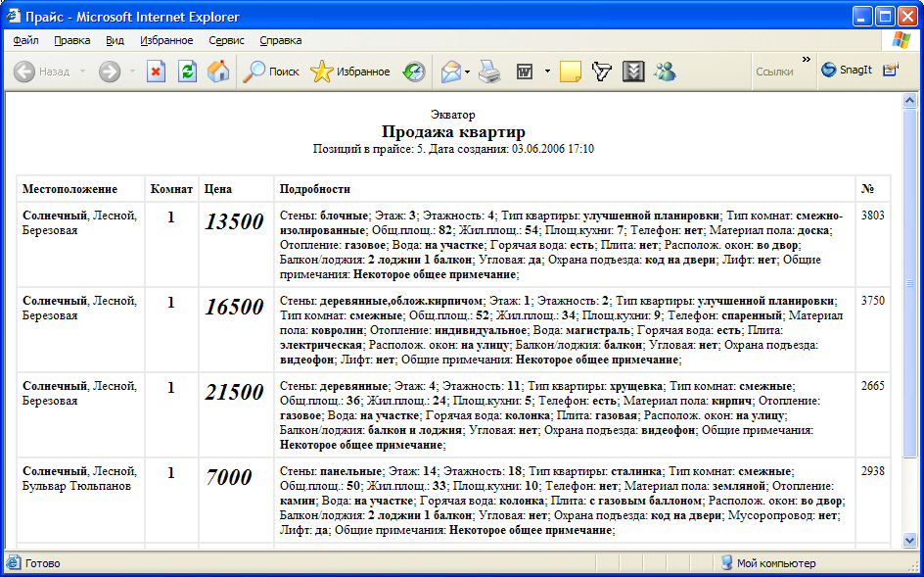Screen dimensions: 924x577
Task: Open the Избранное menu
Action: click(166, 40)
